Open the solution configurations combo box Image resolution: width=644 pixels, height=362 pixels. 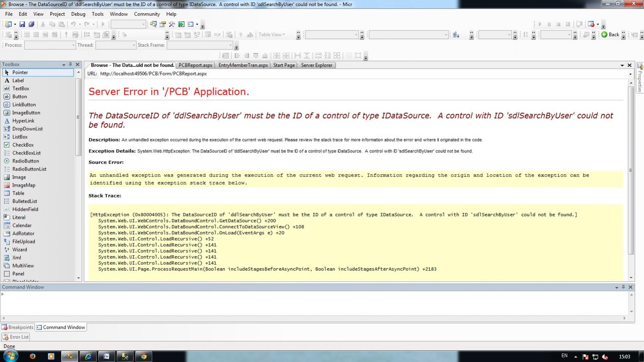(128, 24)
